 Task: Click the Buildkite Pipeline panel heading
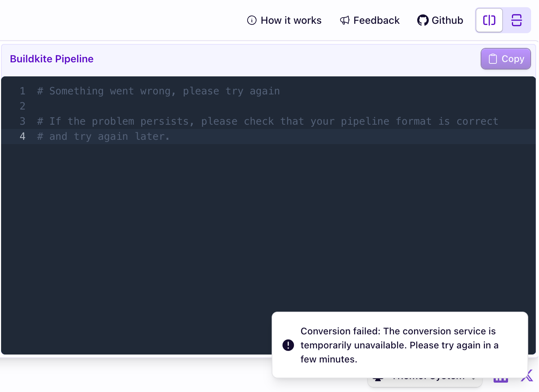pos(52,59)
